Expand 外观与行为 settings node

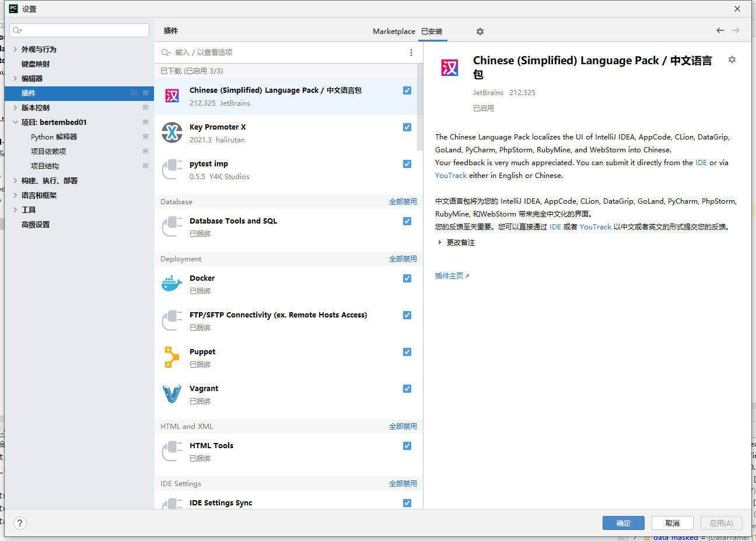(x=15, y=49)
